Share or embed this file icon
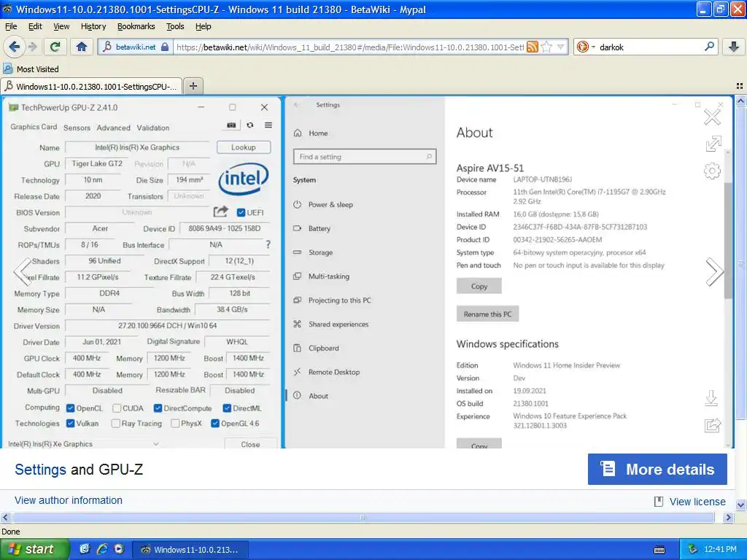 pyautogui.click(x=713, y=425)
